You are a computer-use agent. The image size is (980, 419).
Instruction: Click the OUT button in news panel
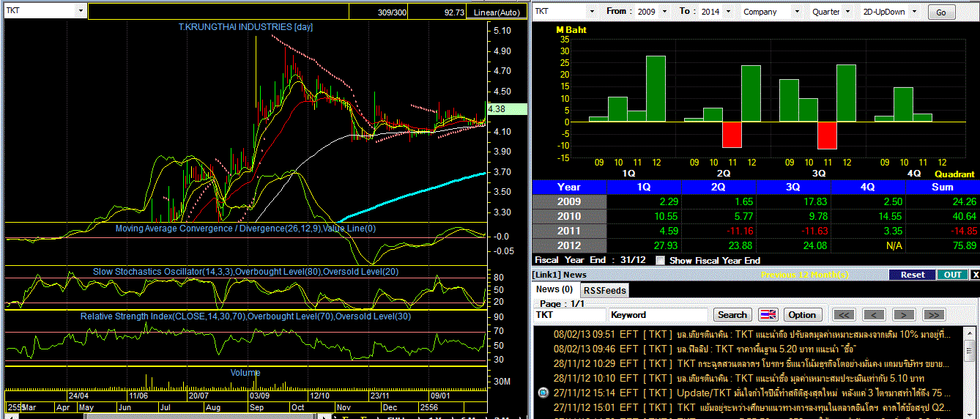point(952,275)
